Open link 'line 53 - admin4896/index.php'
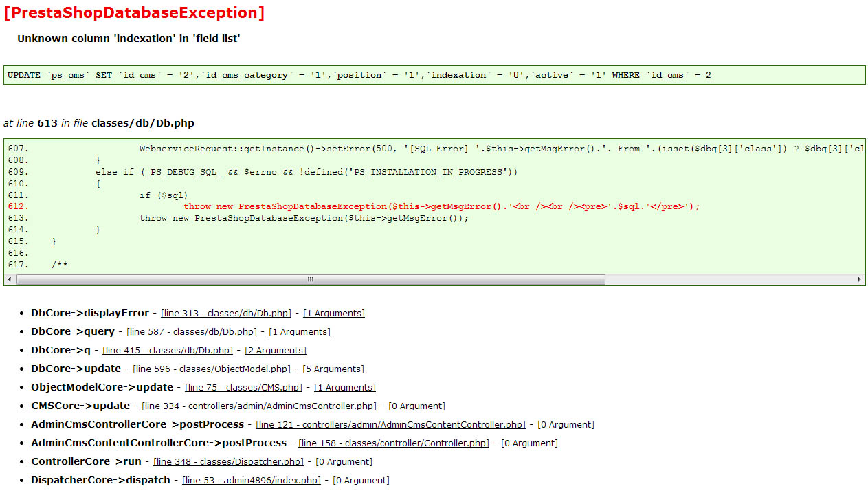The image size is (868, 504). coord(252,480)
